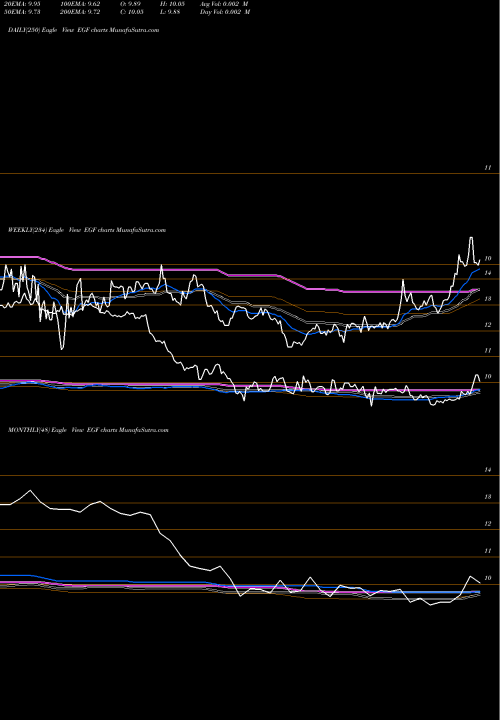Click the Avg Vol: 0.002 M label
This screenshot has height=720, width=500.
[224, 4]
